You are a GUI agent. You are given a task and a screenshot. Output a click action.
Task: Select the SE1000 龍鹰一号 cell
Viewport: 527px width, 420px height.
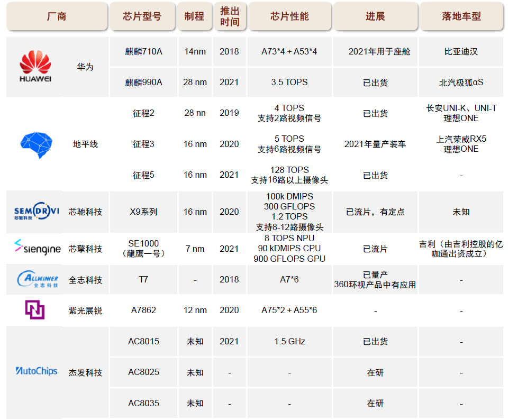[143, 248]
